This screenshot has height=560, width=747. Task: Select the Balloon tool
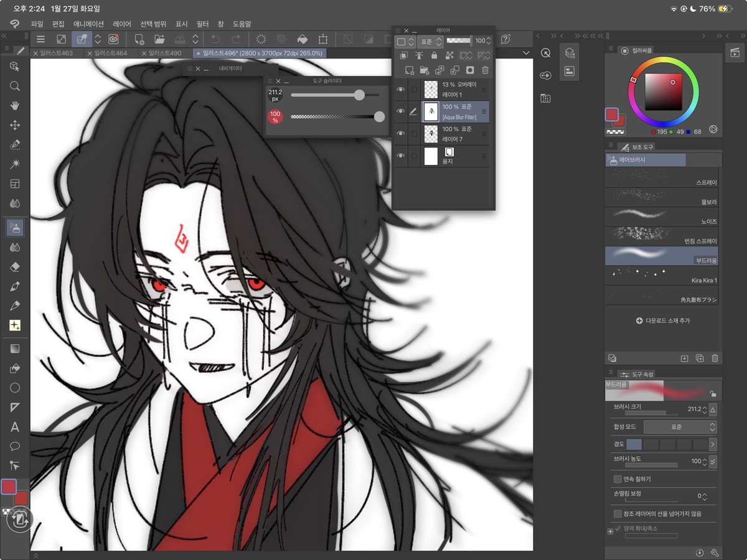[x=15, y=446]
